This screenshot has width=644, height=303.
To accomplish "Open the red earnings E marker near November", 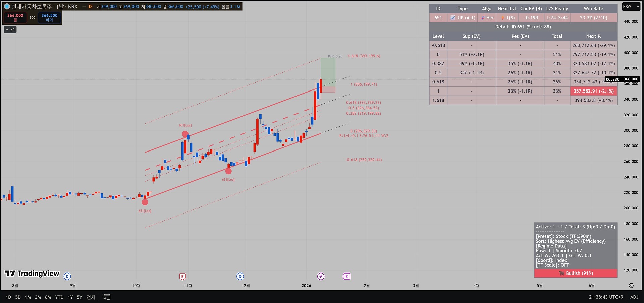I will (182, 277).
